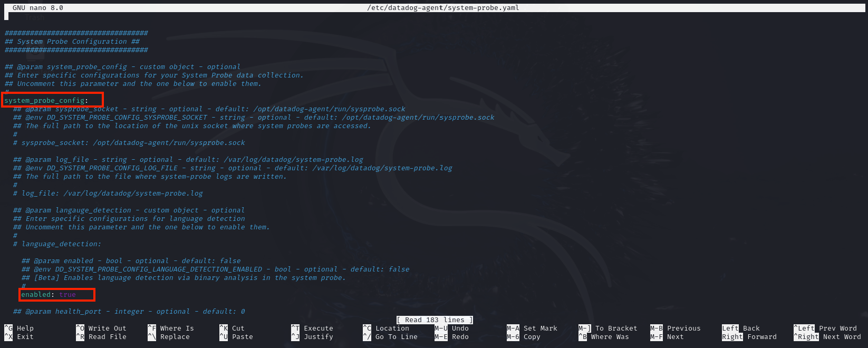
Task: Click the Undo shortcut label
Action: point(451,328)
